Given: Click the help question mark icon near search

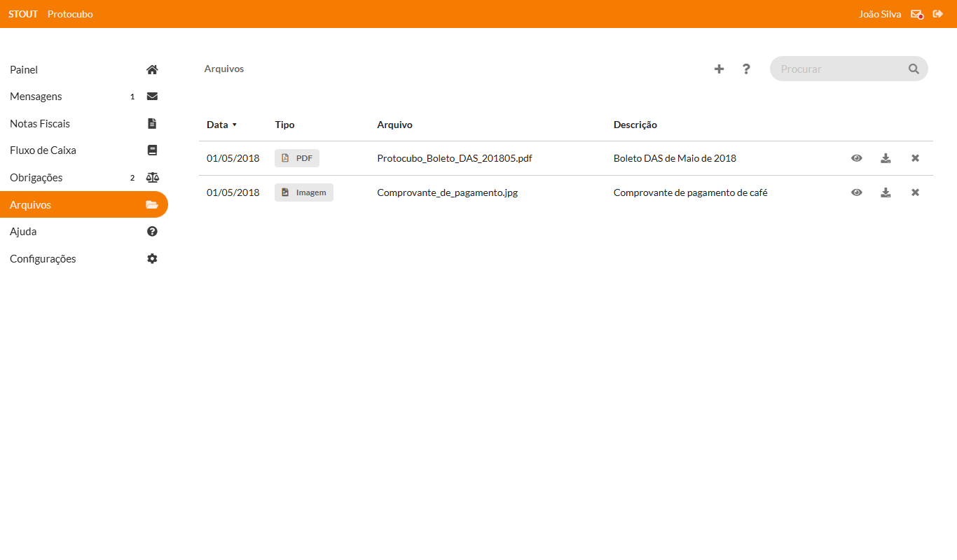Looking at the screenshot, I should [746, 69].
